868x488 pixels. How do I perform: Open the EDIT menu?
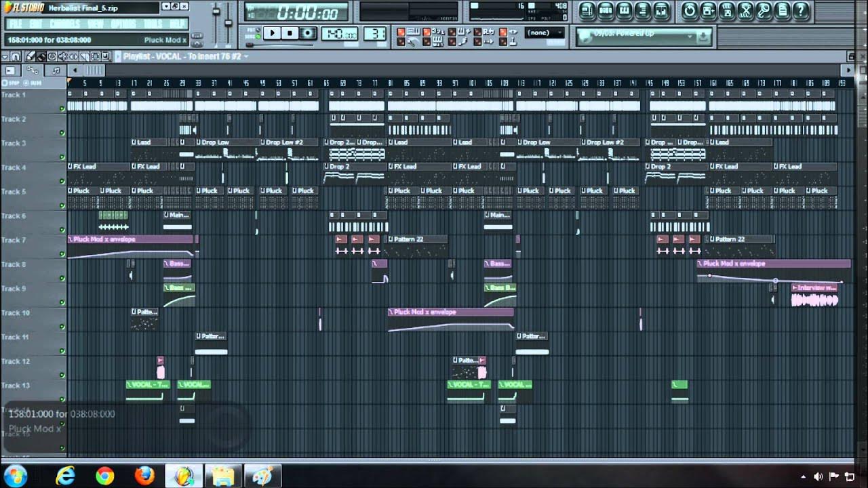pyautogui.click(x=36, y=24)
